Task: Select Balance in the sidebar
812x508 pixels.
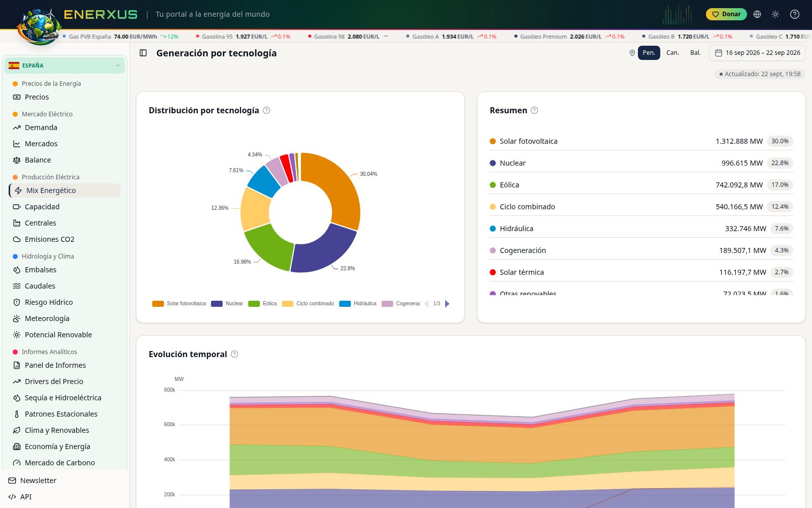Action: pyautogui.click(x=65, y=160)
